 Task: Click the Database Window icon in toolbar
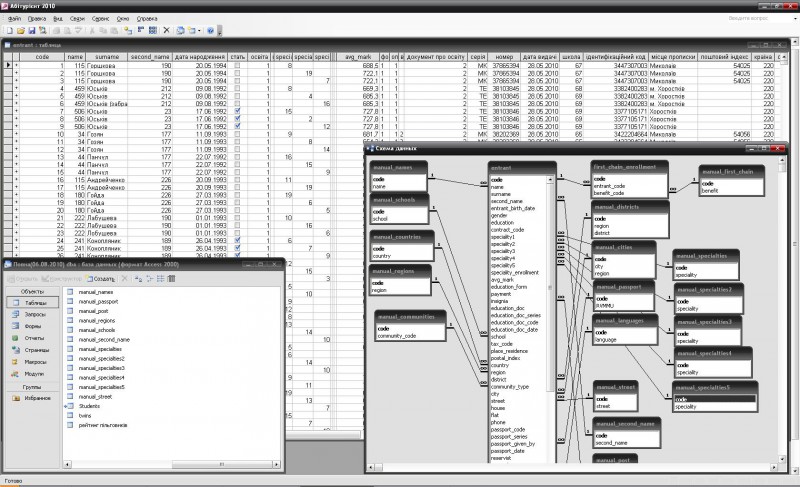pyautogui.click(x=180, y=31)
